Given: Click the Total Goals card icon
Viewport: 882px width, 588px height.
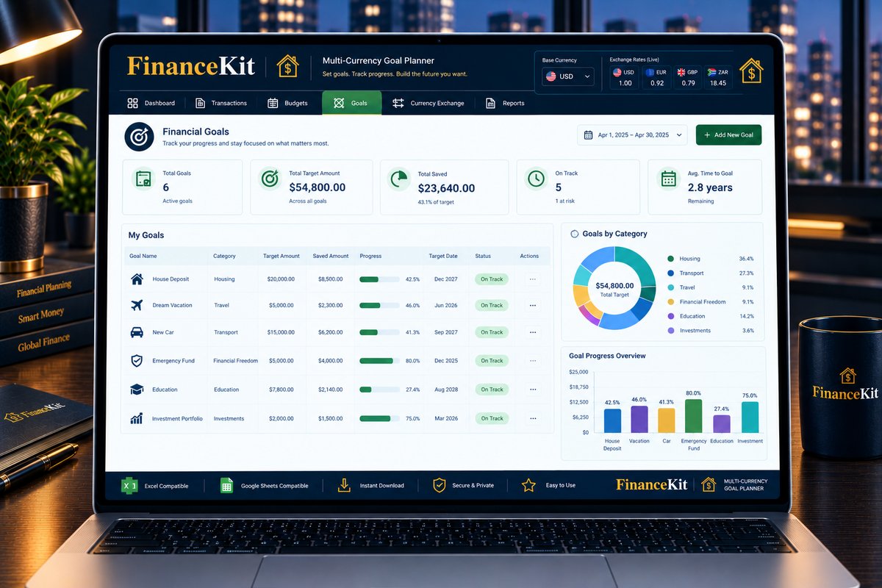Looking at the screenshot, I should pos(143,179).
